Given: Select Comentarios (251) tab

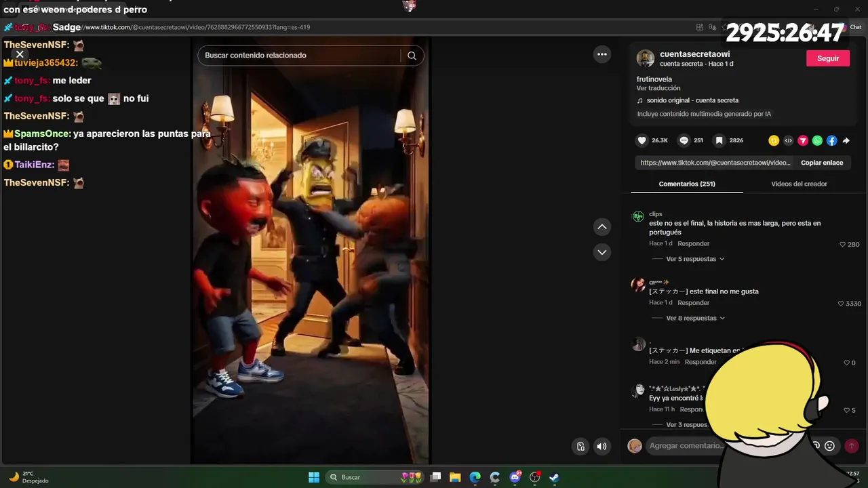Looking at the screenshot, I should (x=687, y=184).
